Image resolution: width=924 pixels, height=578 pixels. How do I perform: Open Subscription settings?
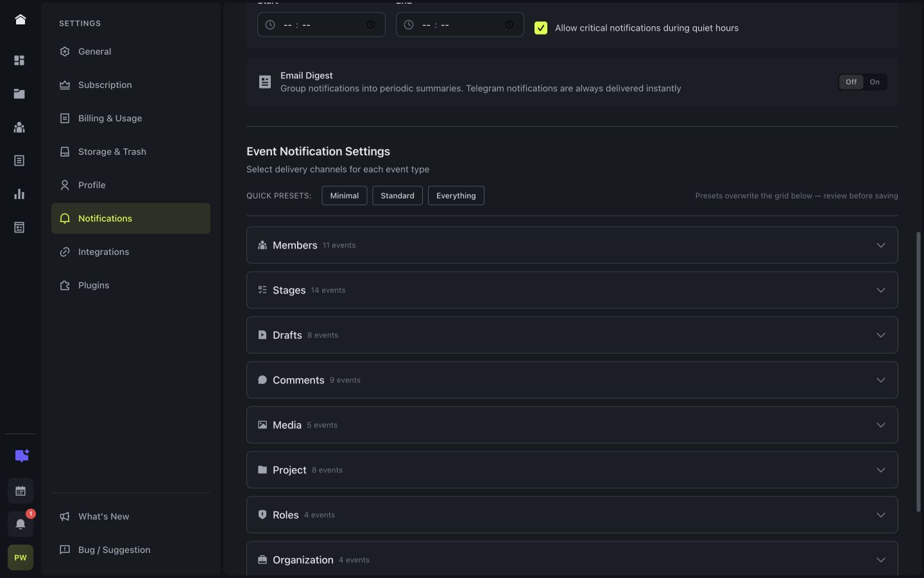[x=131, y=85]
